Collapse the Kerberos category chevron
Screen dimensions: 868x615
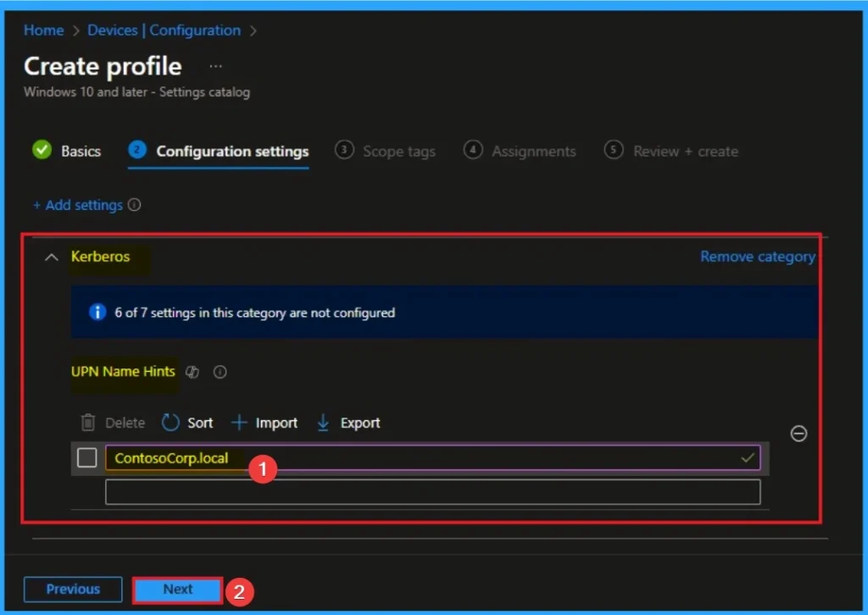52,257
